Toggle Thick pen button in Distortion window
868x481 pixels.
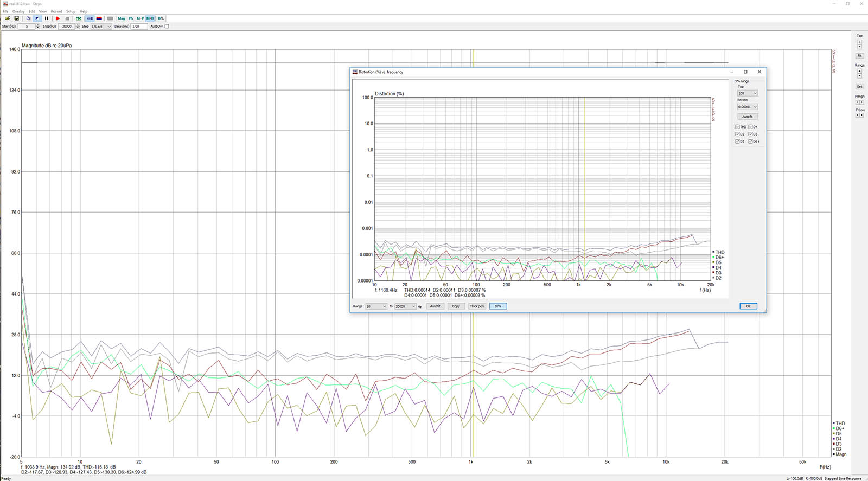point(477,306)
